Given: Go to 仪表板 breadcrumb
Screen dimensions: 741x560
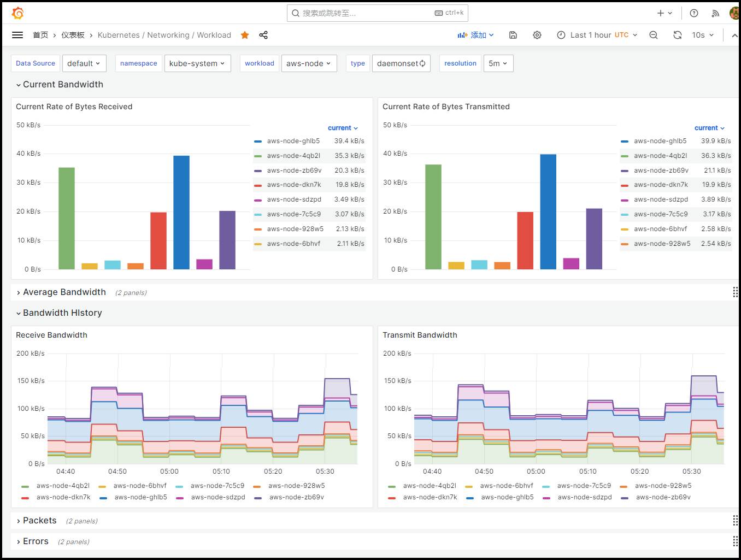Looking at the screenshot, I should [x=73, y=35].
